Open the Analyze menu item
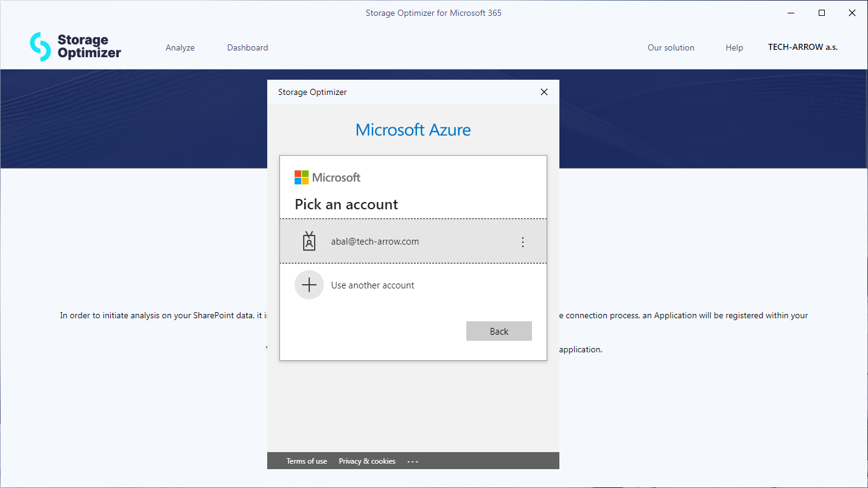Screen dimensions: 868x488 pyautogui.click(x=180, y=47)
